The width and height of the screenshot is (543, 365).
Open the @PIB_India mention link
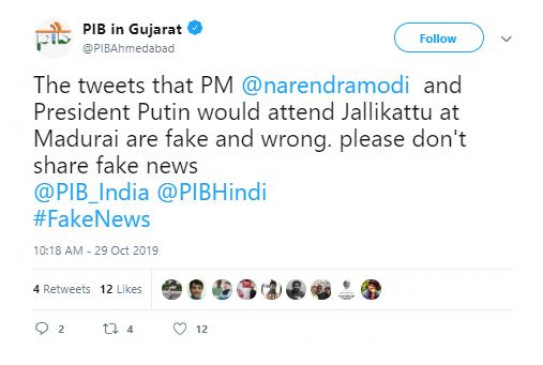click(91, 192)
